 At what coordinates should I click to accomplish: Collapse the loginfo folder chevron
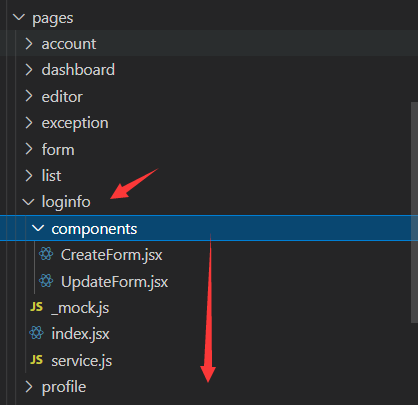(x=28, y=202)
